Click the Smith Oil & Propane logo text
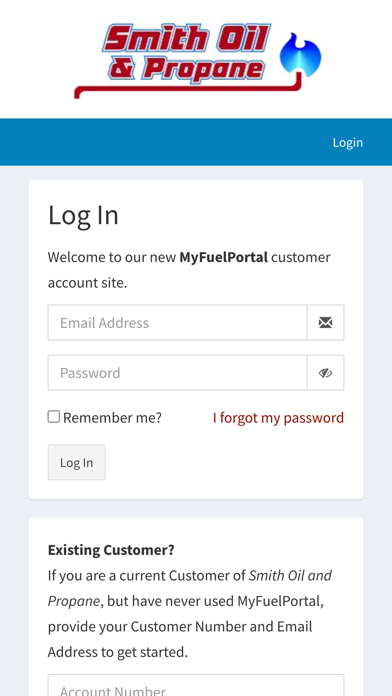The width and height of the screenshot is (392, 696). [x=186, y=54]
